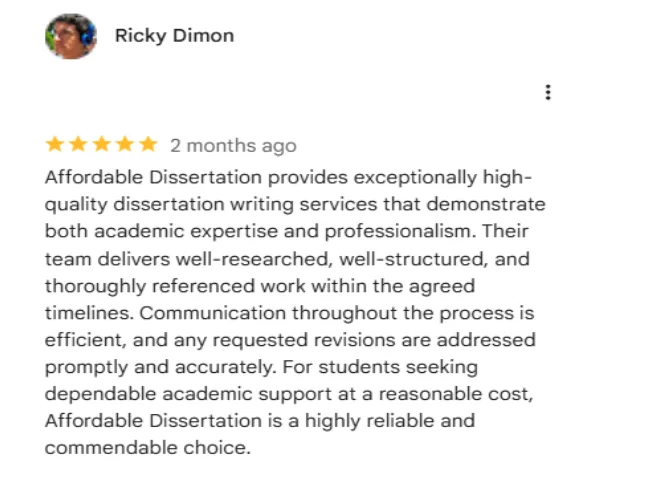Select the third star in rating
This screenshot has width=645, height=490.
102,144
